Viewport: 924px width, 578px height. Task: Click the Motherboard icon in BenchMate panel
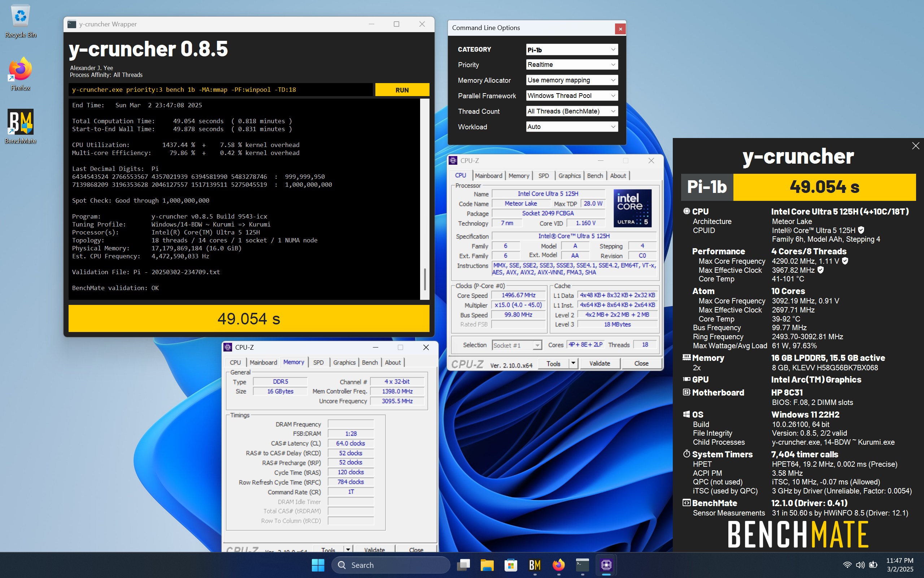point(686,392)
